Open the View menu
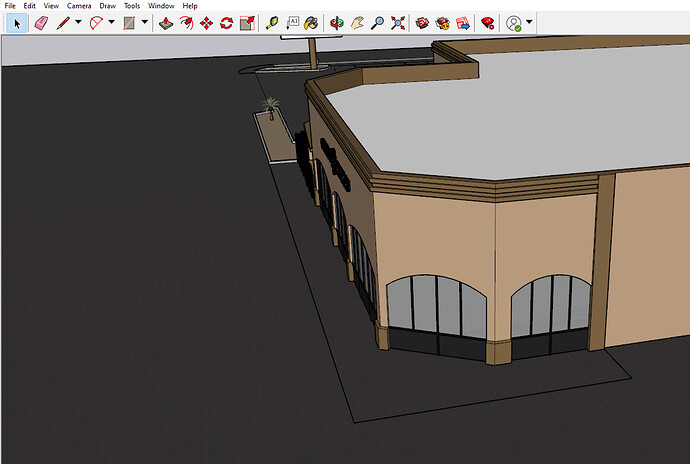This screenshot has height=464, width=690. (x=51, y=6)
